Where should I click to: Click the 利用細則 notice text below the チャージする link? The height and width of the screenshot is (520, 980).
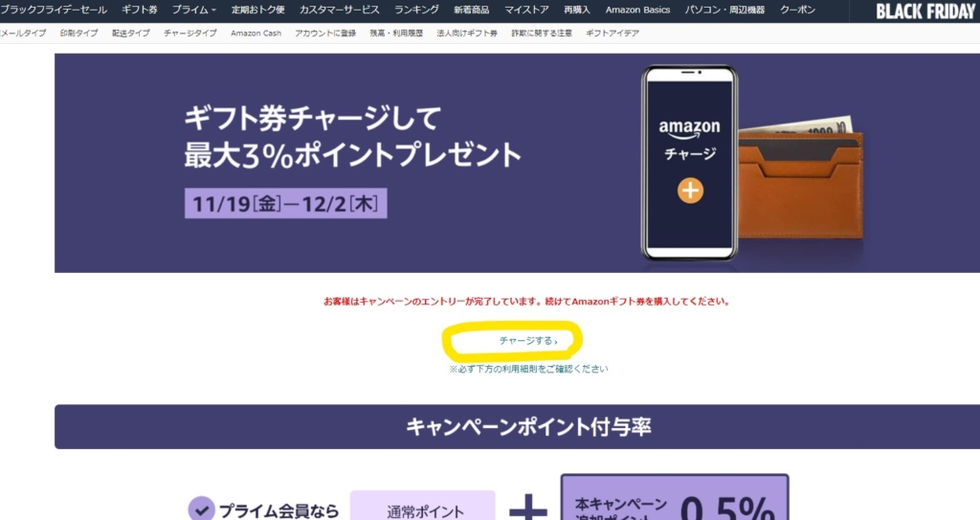pyautogui.click(x=528, y=370)
